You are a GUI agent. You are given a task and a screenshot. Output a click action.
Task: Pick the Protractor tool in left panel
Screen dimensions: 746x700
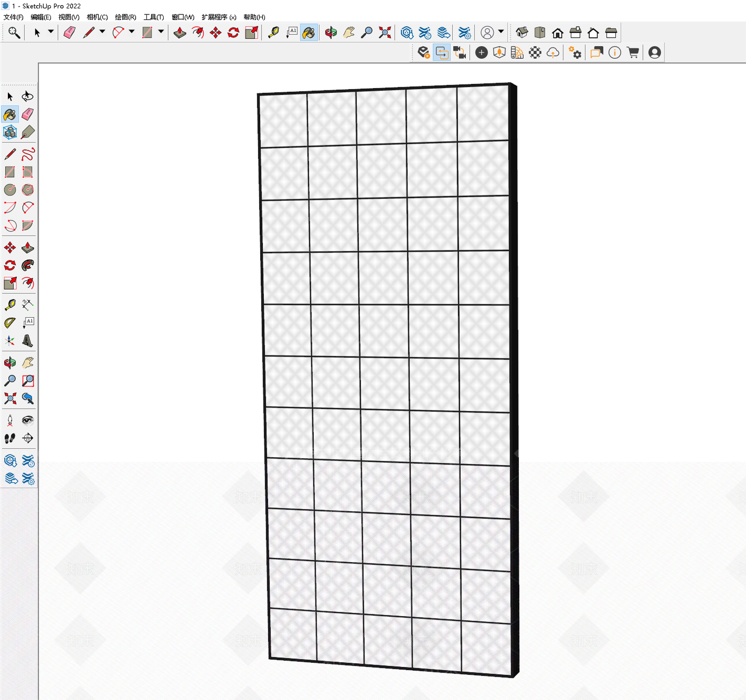10,323
